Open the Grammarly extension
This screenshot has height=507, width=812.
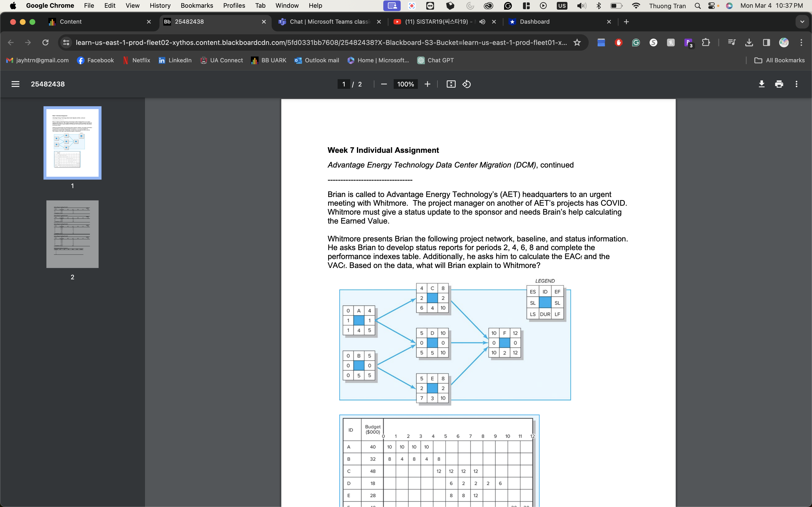pyautogui.click(x=636, y=42)
